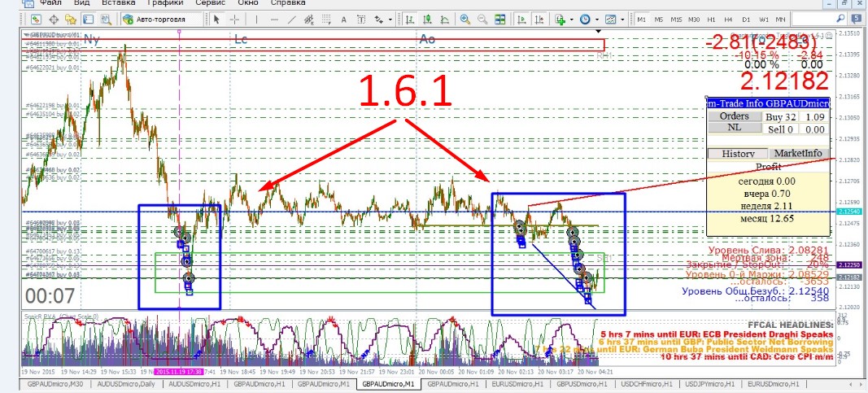
Task: Open the Сервис menu
Action: (x=210, y=2)
